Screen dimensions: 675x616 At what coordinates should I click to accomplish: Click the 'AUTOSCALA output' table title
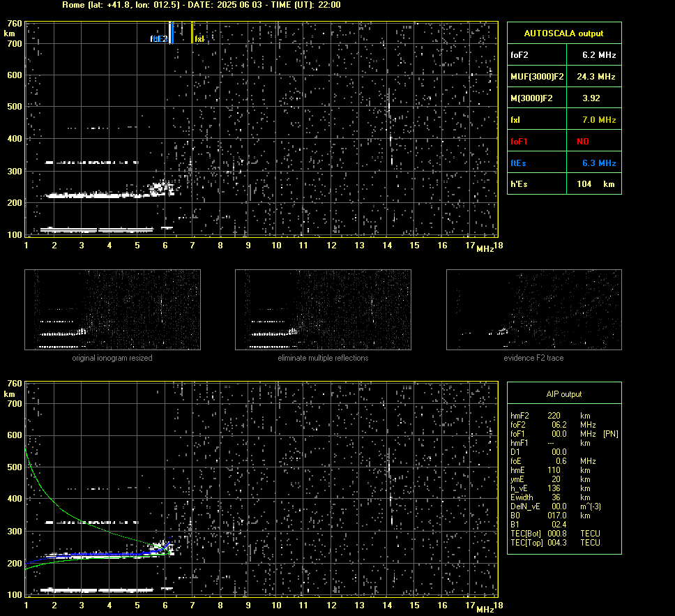pyautogui.click(x=563, y=33)
